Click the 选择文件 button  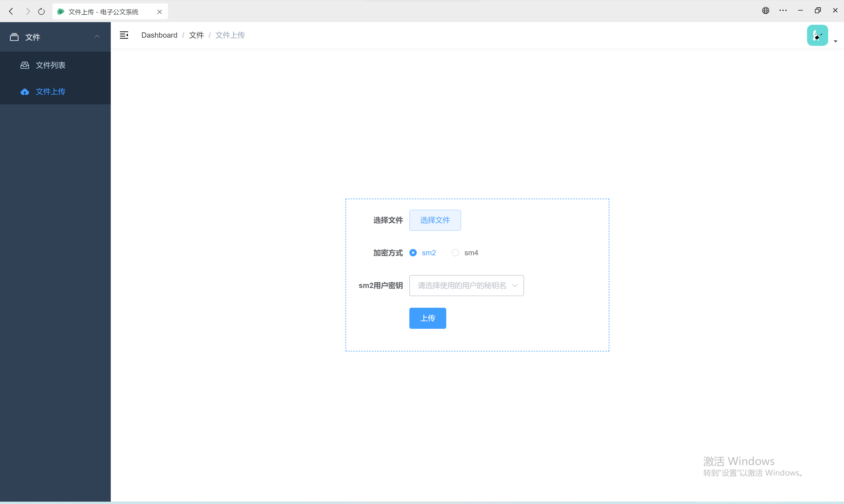click(435, 220)
